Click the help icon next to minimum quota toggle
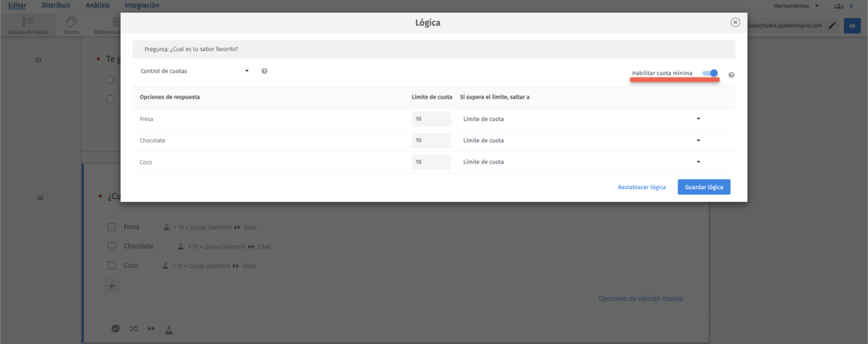The width and height of the screenshot is (868, 344). click(x=732, y=75)
